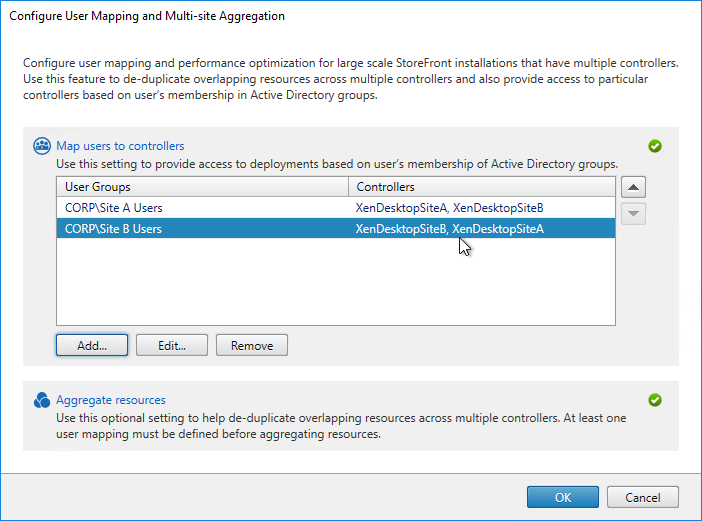This screenshot has width=702, height=521.
Task: Click XenDesktopSiteB, XenDesktopSiteA controllers cell
Action: click(449, 229)
